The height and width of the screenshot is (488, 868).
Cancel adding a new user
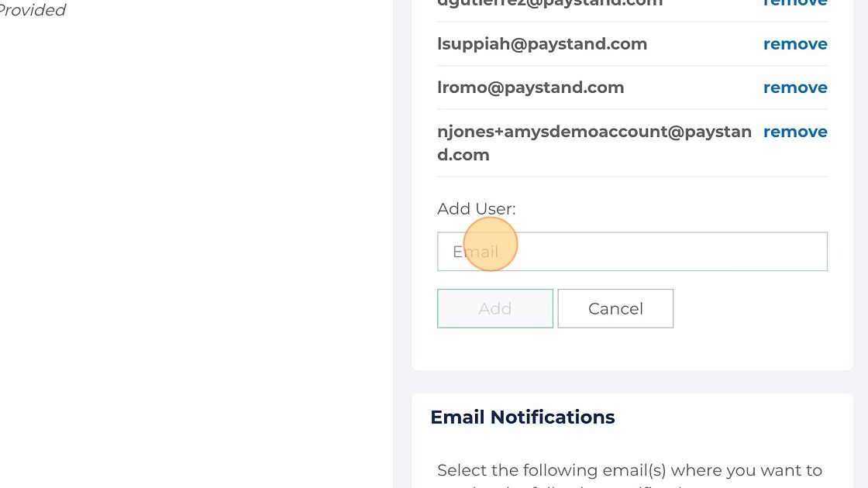(615, 308)
